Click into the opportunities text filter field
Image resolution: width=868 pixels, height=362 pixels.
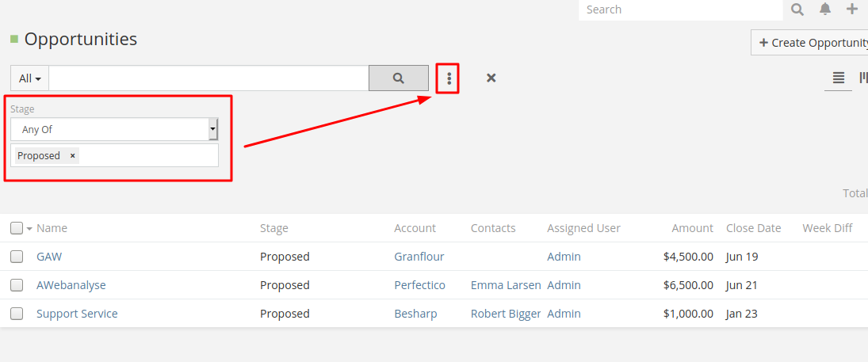point(208,78)
